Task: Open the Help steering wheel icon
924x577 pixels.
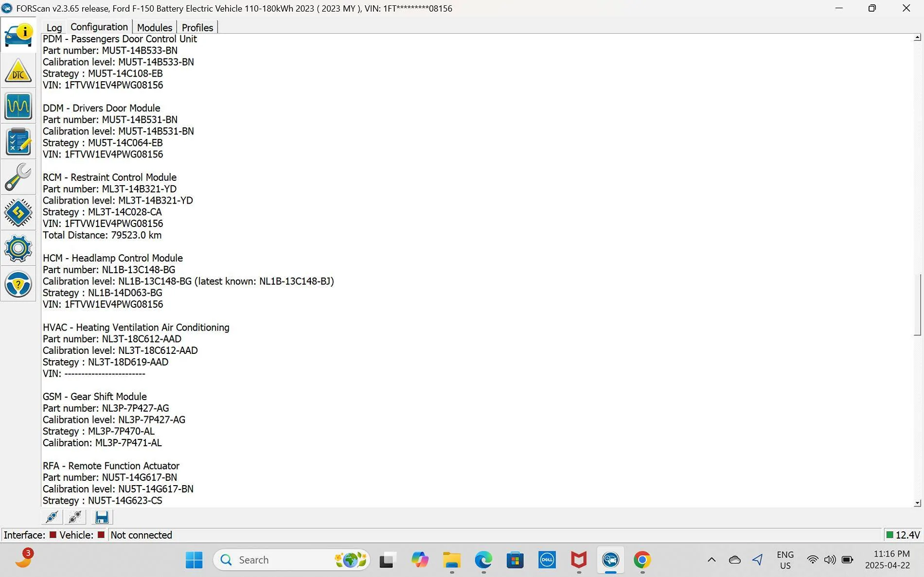Action: pos(18,284)
